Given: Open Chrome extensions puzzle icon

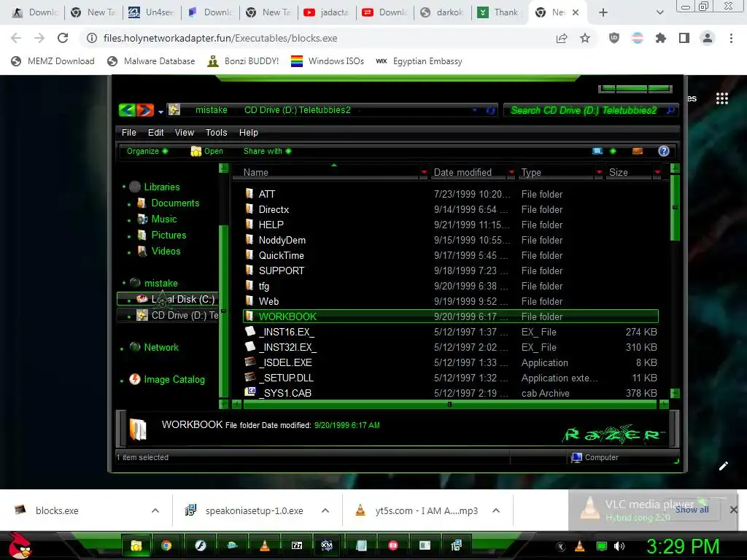Looking at the screenshot, I should (x=661, y=38).
